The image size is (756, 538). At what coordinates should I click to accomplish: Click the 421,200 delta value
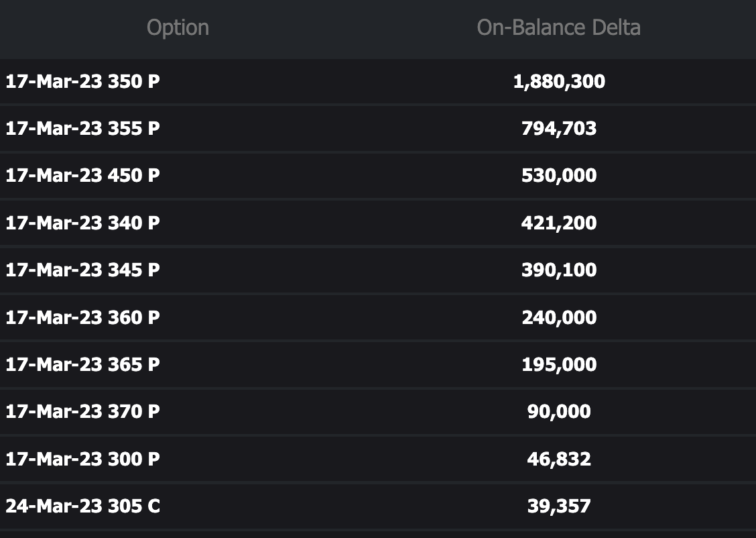[x=559, y=223]
